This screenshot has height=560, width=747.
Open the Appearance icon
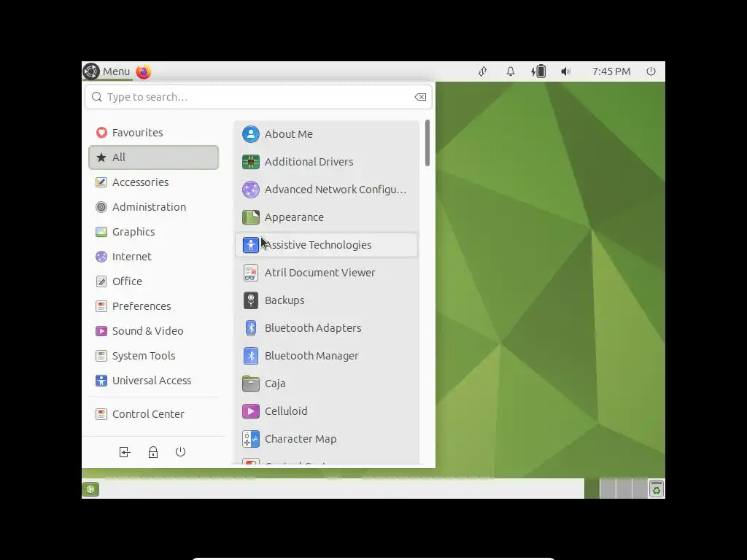click(x=251, y=217)
